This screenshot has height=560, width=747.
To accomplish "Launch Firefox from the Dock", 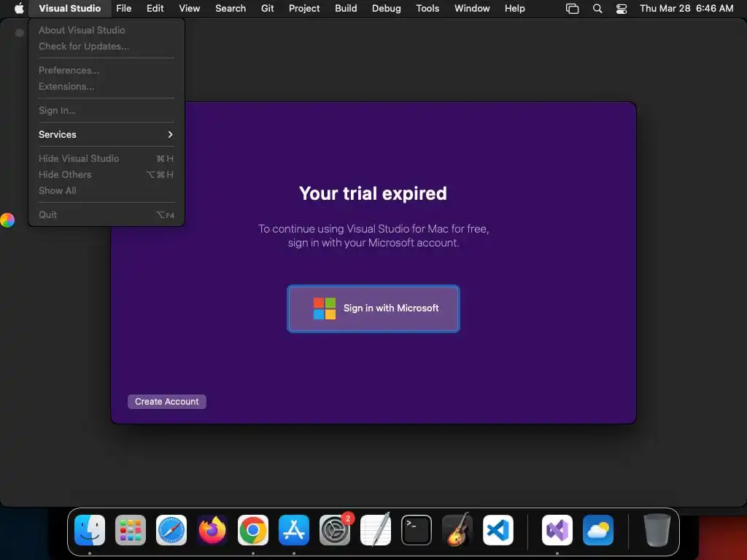I will [212, 530].
